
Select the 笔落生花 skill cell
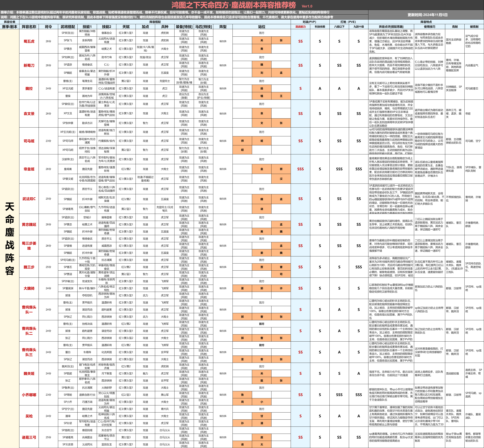[87, 81]
